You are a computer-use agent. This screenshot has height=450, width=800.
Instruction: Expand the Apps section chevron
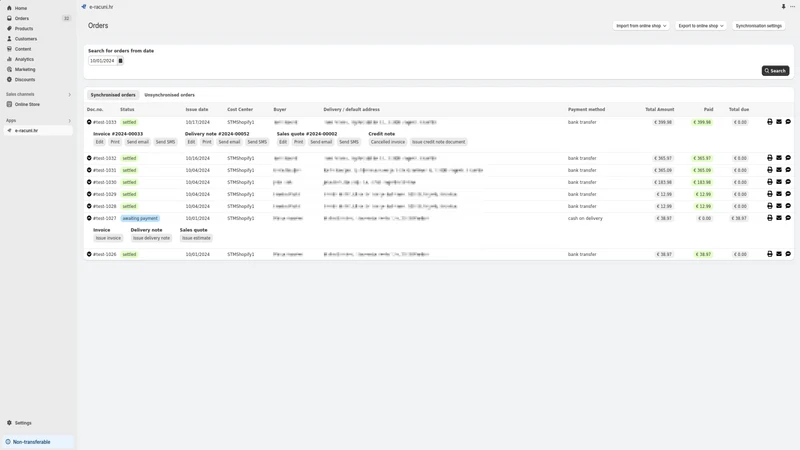coord(69,121)
